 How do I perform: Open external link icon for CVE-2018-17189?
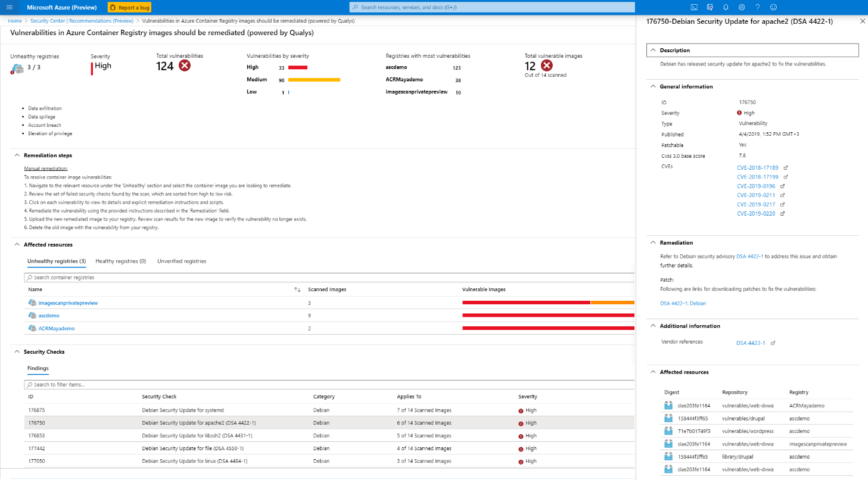(x=786, y=168)
